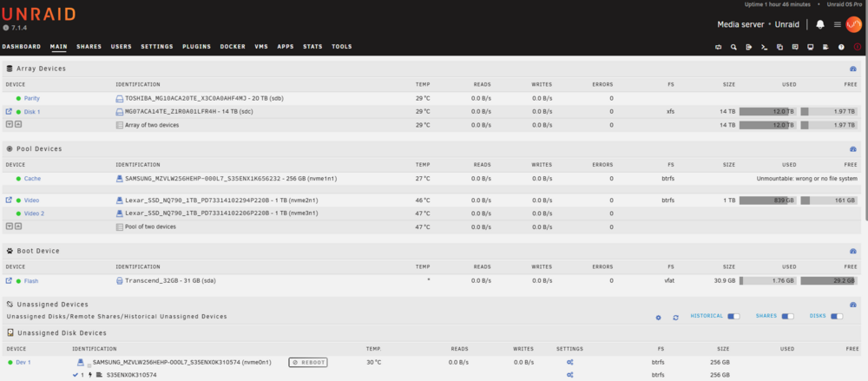Go to the Dashboard tab
The image size is (868, 381).
[x=22, y=47]
